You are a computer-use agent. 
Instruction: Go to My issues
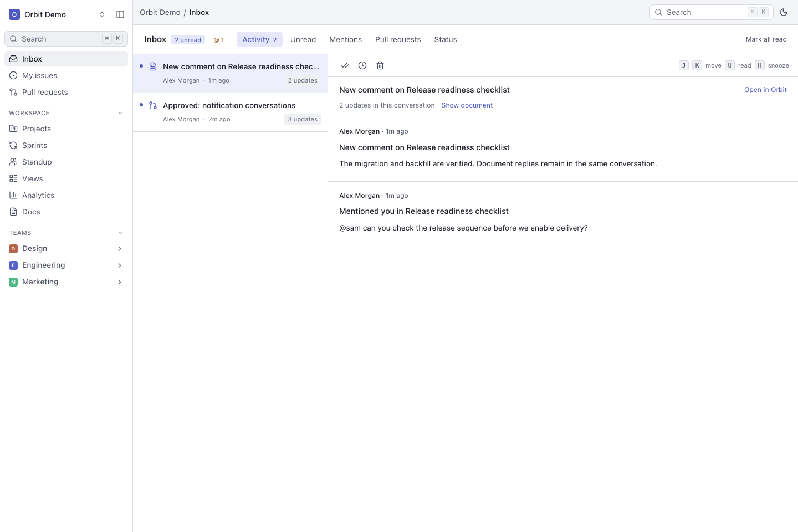click(66, 75)
